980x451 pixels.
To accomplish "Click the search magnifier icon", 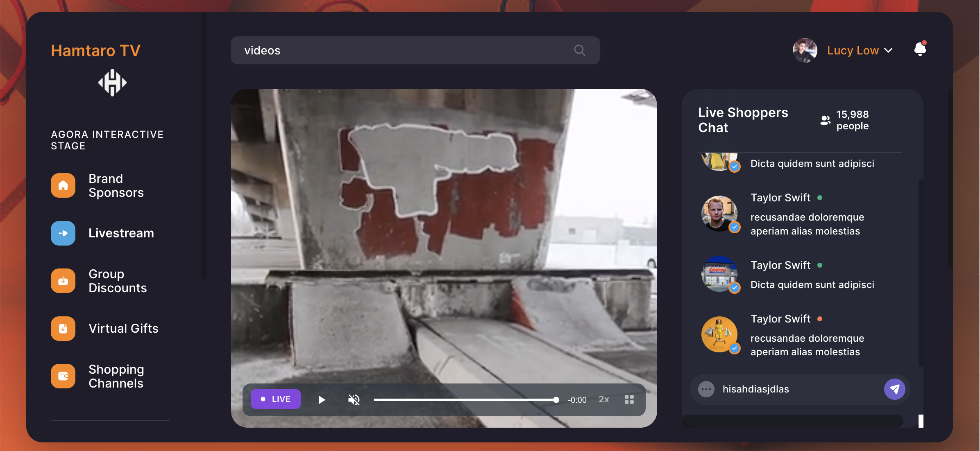I will pyautogui.click(x=579, y=50).
